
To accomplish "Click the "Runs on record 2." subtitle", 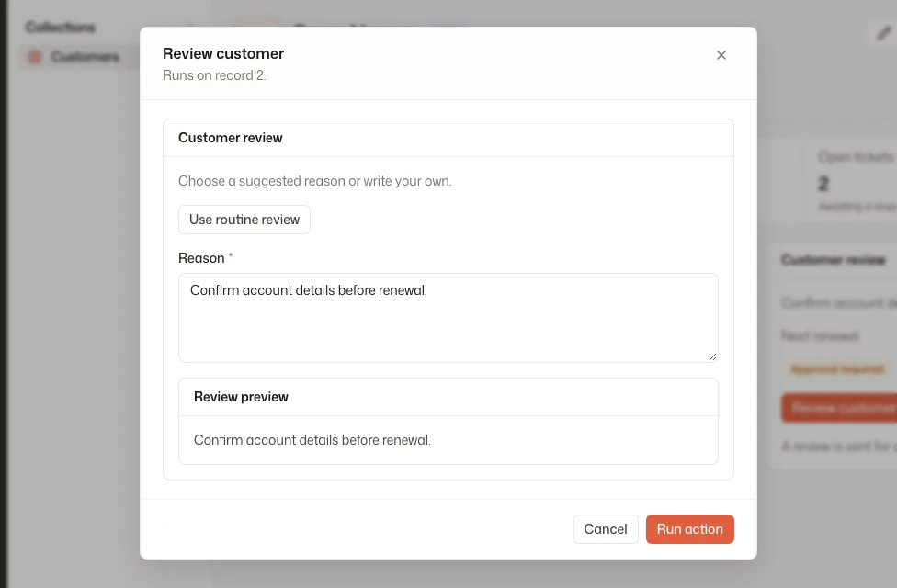I will (x=214, y=75).
